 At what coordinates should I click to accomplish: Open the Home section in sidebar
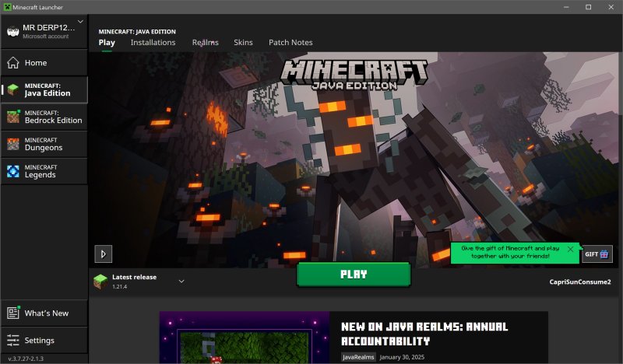click(x=44, y=63)
